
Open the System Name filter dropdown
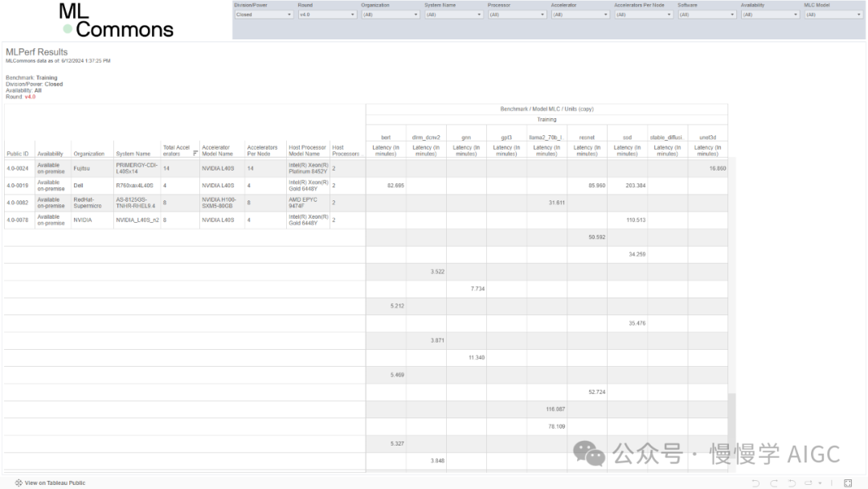453,15
